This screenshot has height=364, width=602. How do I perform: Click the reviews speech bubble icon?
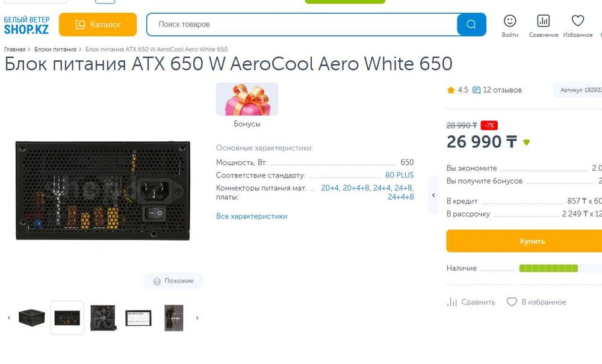(477, 90)
